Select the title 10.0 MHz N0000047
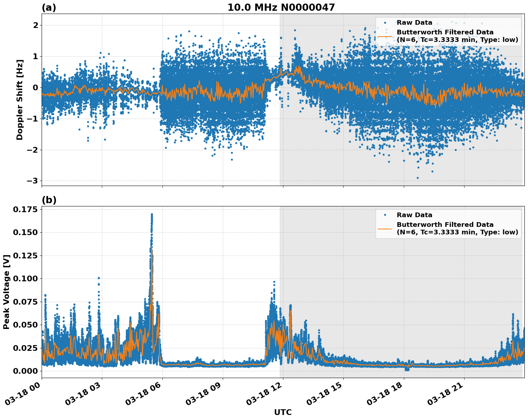This screenshot has height=420, width=528. [x=282, y=7]
